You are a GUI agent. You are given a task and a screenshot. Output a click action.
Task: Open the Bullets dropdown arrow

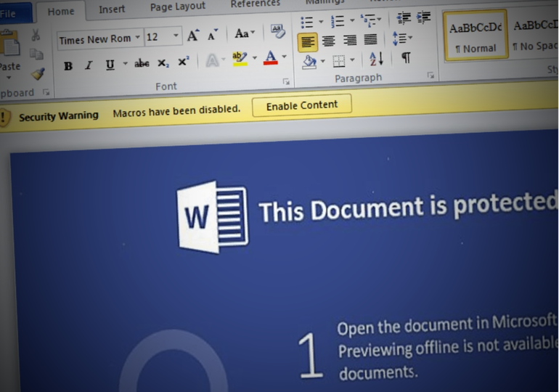320,22
